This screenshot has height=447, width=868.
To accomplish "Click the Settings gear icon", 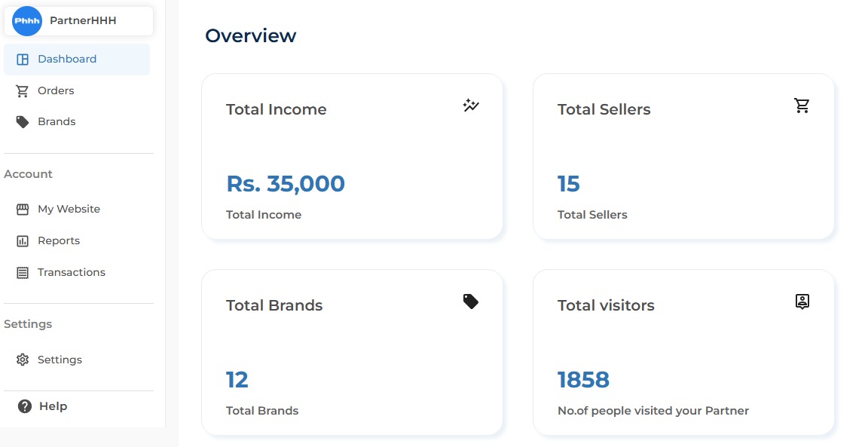I will pos(23,360).
